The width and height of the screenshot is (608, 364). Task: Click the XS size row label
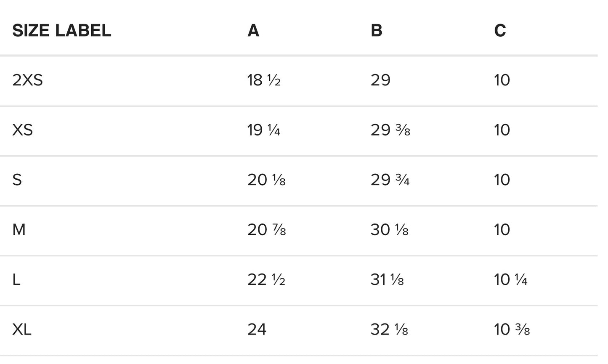tap(22, 130)
